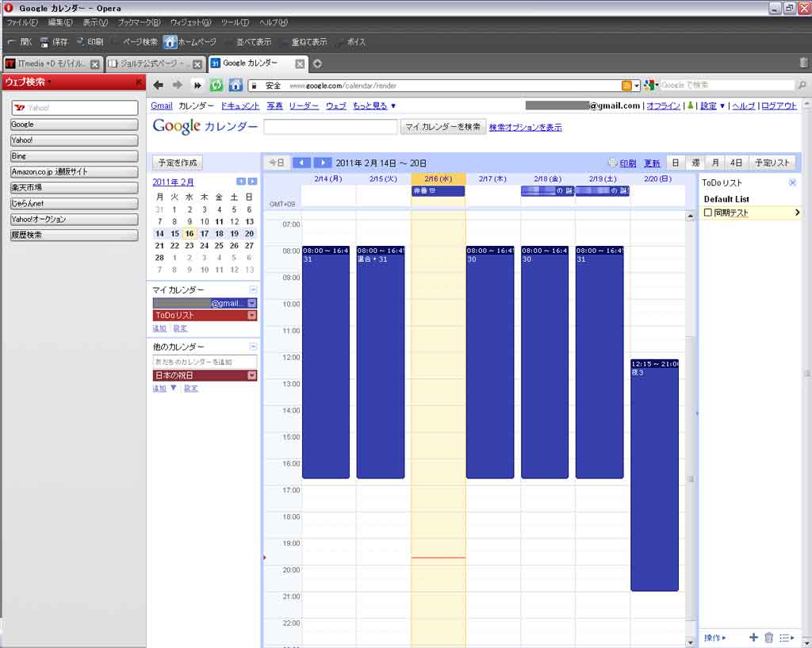This screenshot has height=648, width=812.
Task: Open the 日本の祝日 calendar dropdown
Action: click(x=251, y=375)
